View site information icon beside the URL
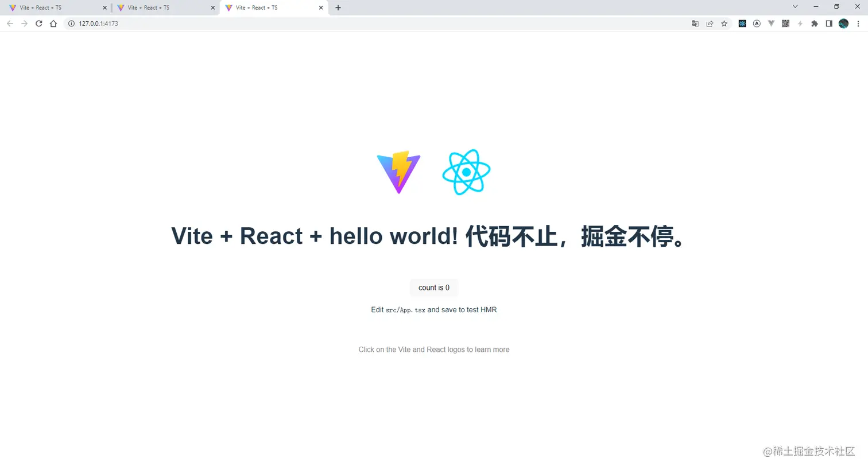This screenshot has height=470, width=868. [x=71, y=24]
